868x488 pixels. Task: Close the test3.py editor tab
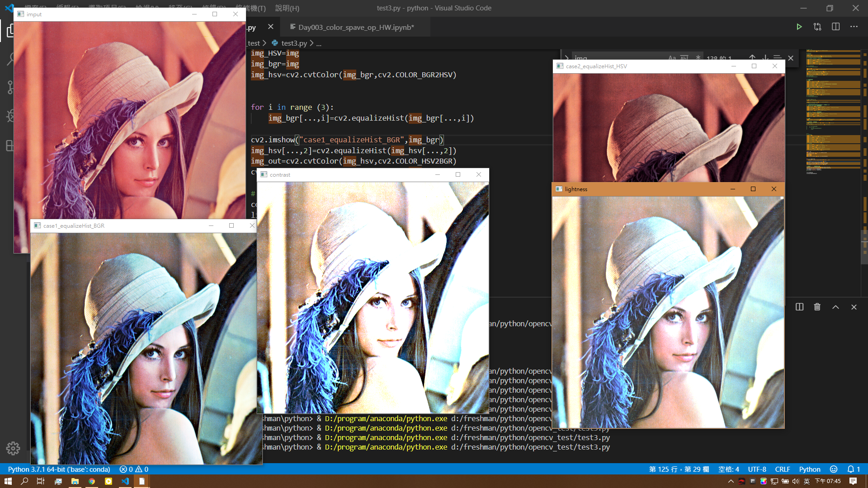270,27
